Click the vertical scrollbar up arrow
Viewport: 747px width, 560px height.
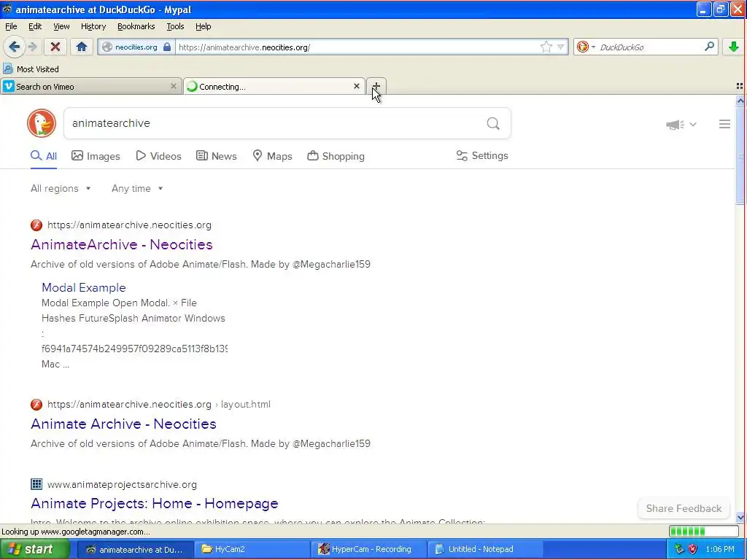pyautogui.click(x=740, y=101)
